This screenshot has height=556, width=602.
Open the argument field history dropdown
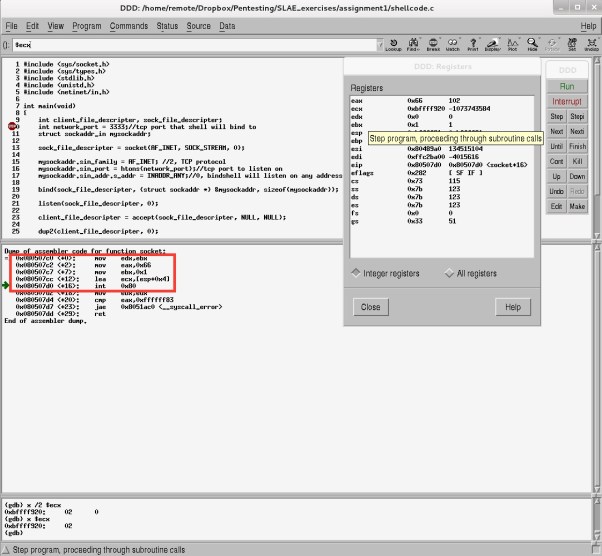375,45
